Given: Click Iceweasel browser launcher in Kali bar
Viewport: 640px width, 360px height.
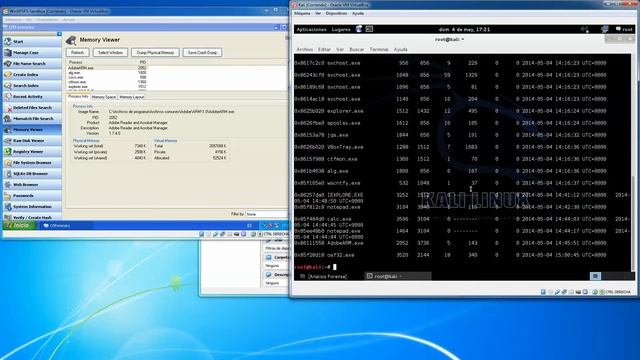Looking at the screenshot, I should (359, 29).
